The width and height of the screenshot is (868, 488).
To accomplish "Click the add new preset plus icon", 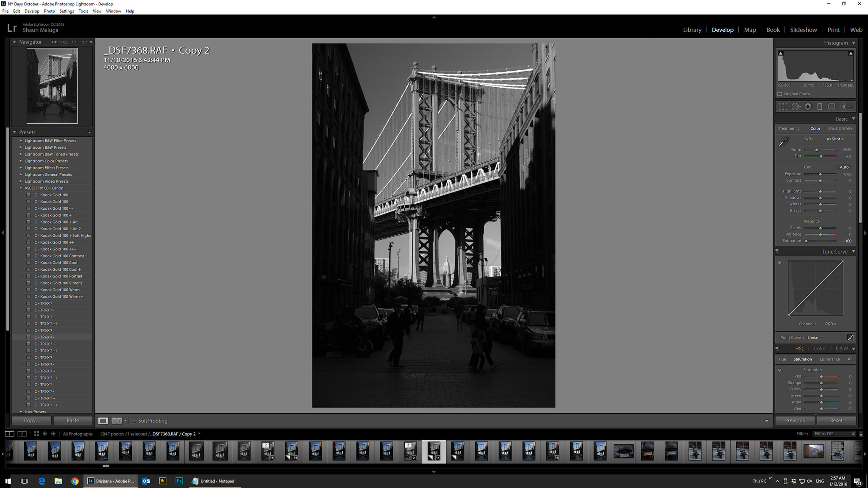I will pyautogui.click(x=89, y=132).
